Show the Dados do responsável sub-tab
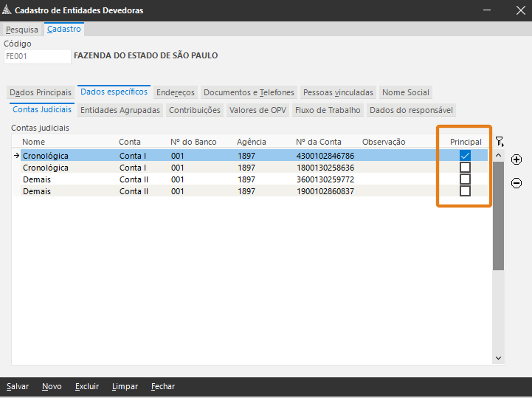 pyautogui.click(x=411, y=110)
